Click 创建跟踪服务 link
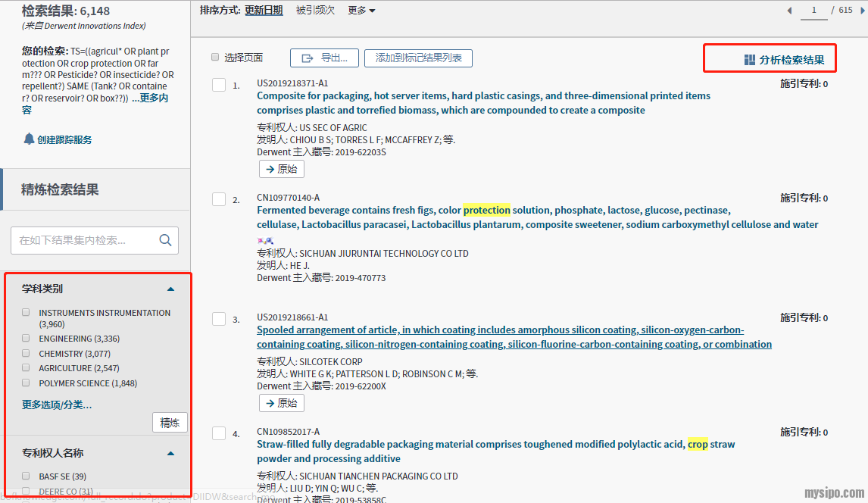Image resolution: width=868 pixels, height=503 pixels. point(64,139)
